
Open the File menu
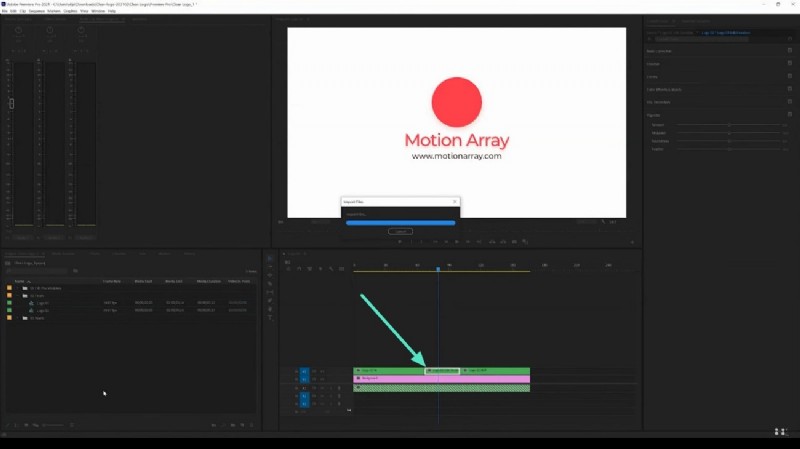point(5,11)
